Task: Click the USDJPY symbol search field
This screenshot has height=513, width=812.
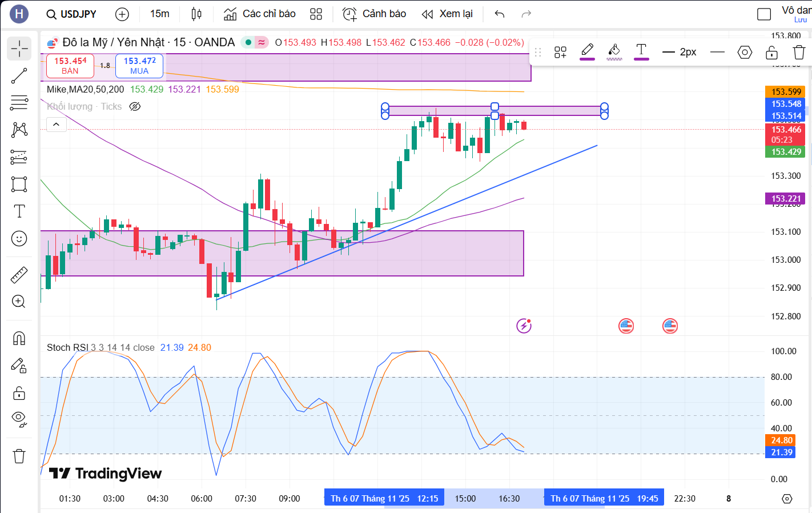Action: 71,14
